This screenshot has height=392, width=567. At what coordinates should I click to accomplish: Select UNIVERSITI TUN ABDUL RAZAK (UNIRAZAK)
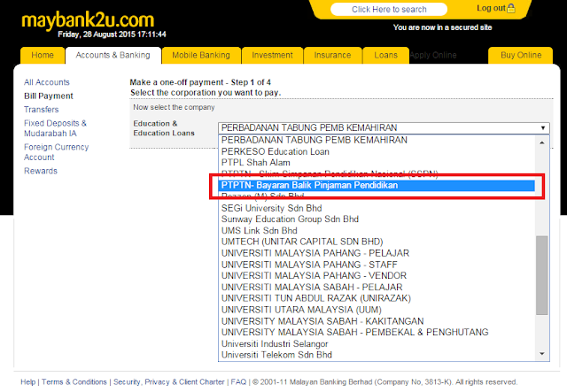pyautogui.click(x=377, y=298)
